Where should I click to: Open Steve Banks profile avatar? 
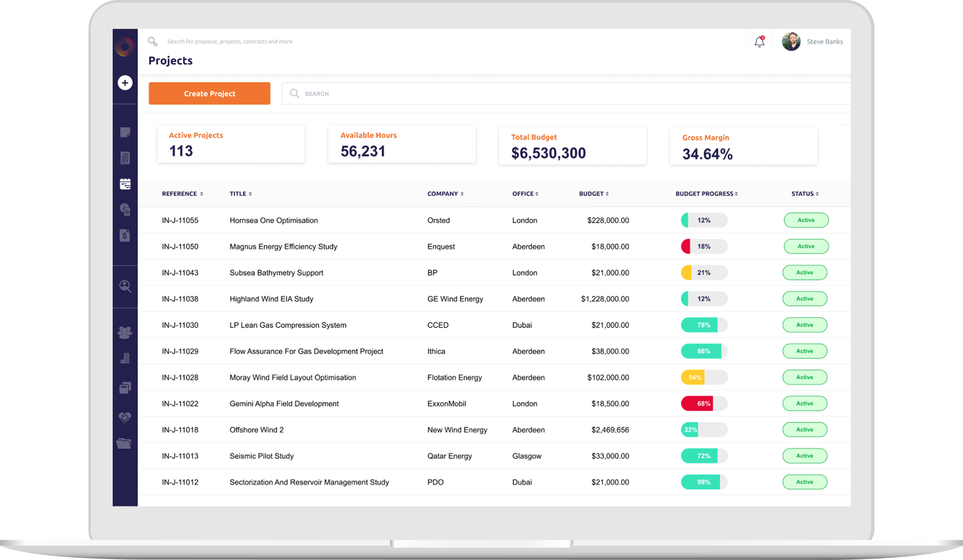[x=791, y=42]
